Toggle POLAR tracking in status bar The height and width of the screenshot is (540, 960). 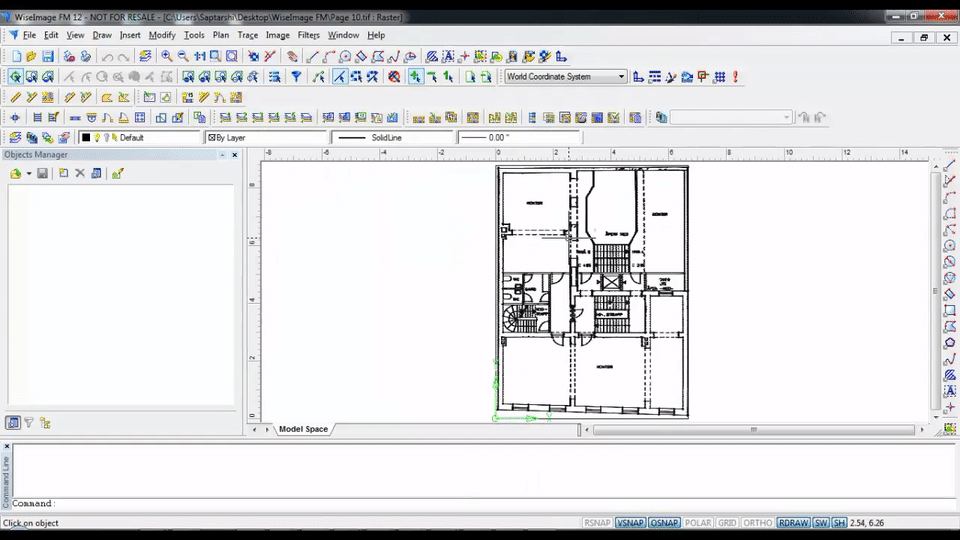[x=698, y=523]
